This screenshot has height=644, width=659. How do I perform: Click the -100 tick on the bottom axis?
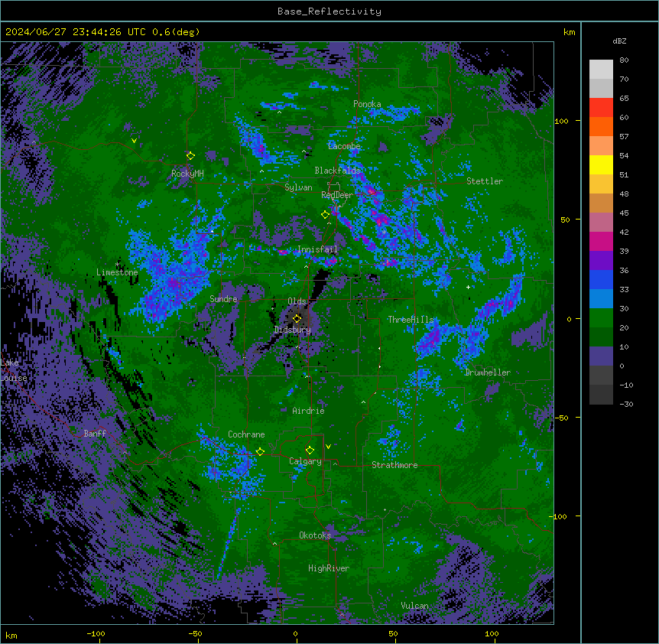(96, 633)
